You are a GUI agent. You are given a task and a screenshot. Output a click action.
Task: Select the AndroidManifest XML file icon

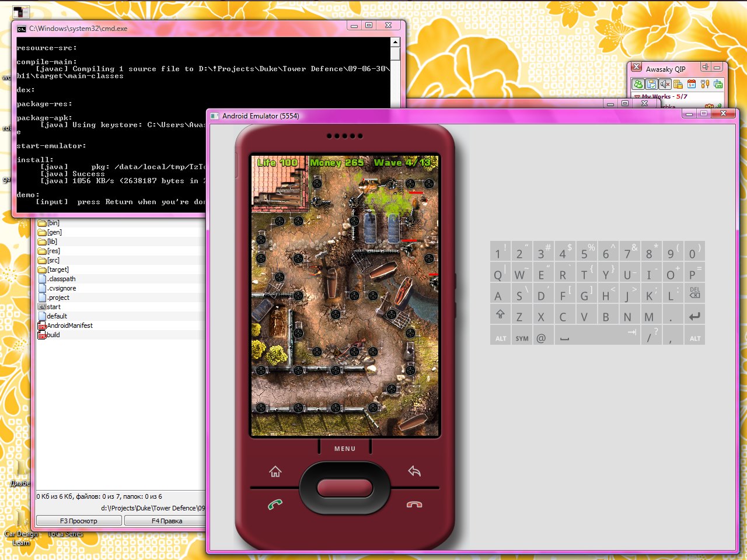pyautogui.click(x=42, y=325)
